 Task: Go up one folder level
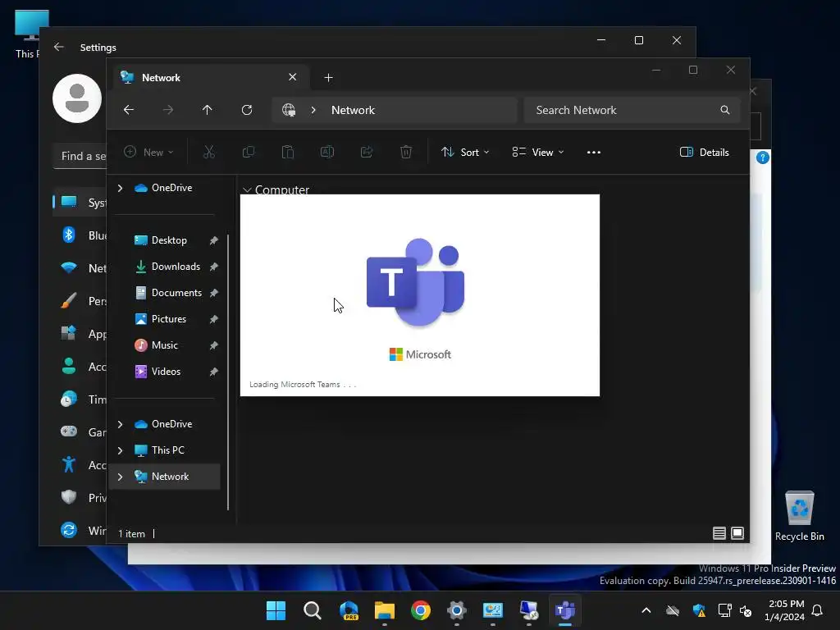pos(208,110)
